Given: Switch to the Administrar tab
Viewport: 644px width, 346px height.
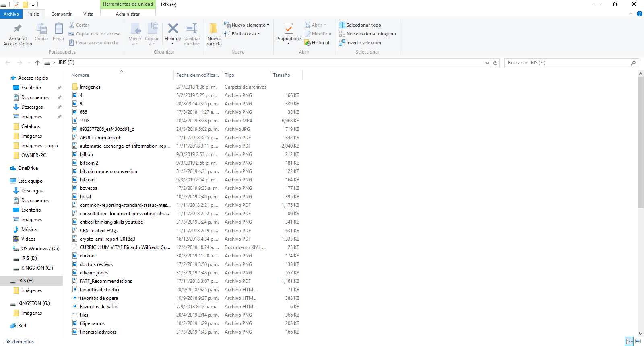Looking at the screenshot, I should point(128,14).
